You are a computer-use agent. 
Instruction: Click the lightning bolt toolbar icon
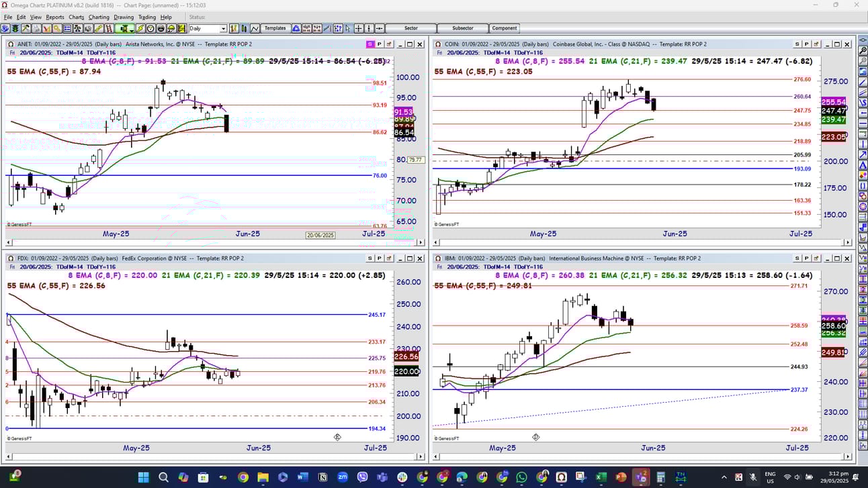(x=140, y=28)
